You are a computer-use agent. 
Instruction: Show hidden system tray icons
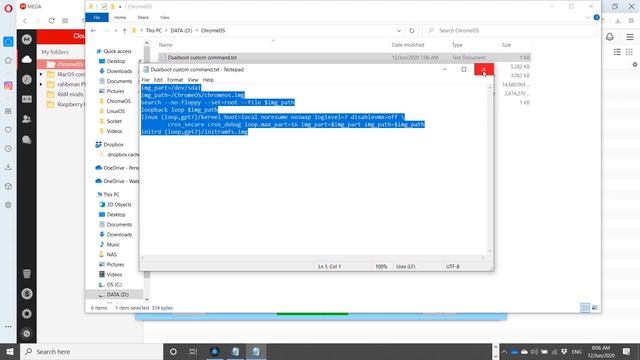coord(504,351)
